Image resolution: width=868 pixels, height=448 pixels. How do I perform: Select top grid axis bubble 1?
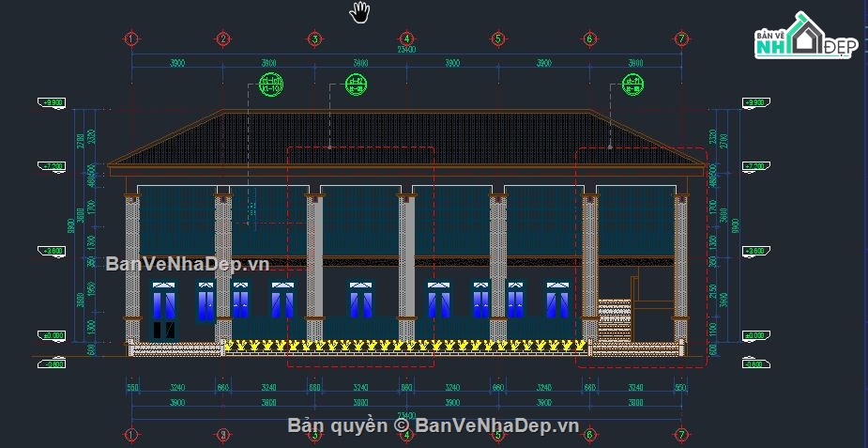coord(131,39)
